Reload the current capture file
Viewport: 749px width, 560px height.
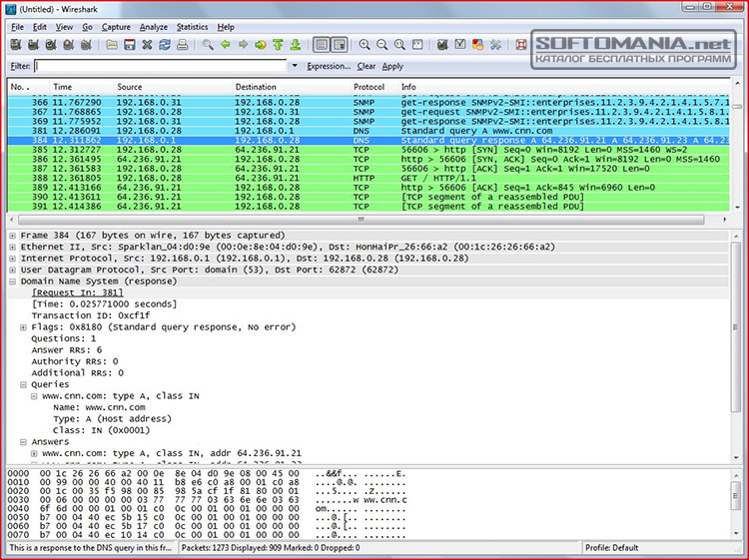pyautogui.click(x=165, y=45)
